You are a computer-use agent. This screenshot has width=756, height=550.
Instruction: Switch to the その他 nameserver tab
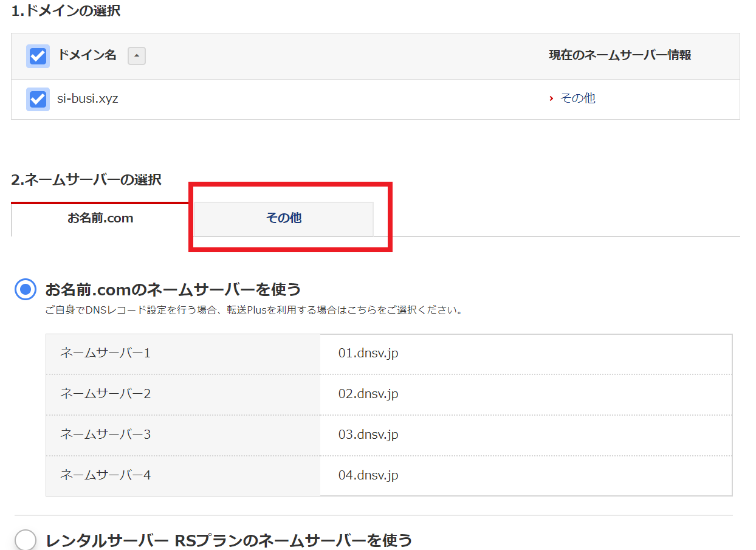click(283, 218)
